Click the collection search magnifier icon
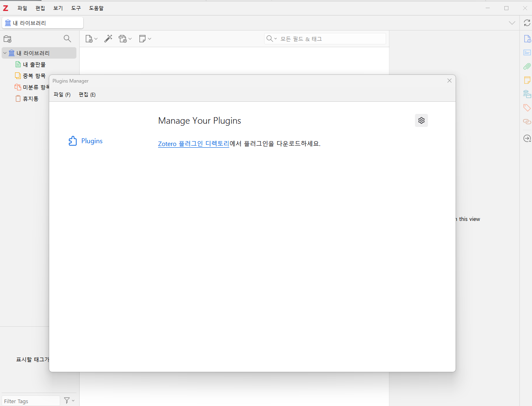Viewport: 532px width, 406px height. click(67, 39)
